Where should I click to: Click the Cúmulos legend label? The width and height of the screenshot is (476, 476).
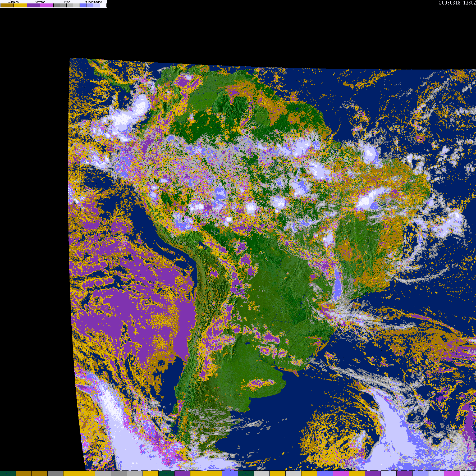coord(13,2)
